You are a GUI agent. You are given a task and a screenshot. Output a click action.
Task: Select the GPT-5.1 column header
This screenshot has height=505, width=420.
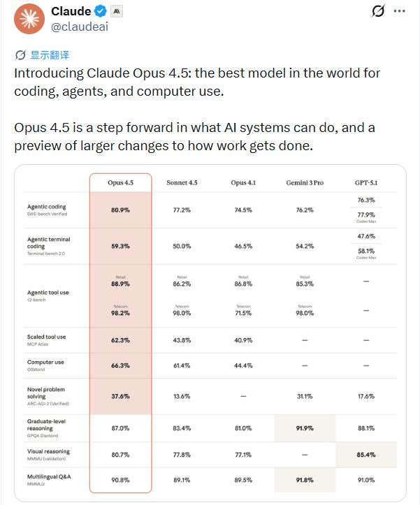[x=365, y=182]
